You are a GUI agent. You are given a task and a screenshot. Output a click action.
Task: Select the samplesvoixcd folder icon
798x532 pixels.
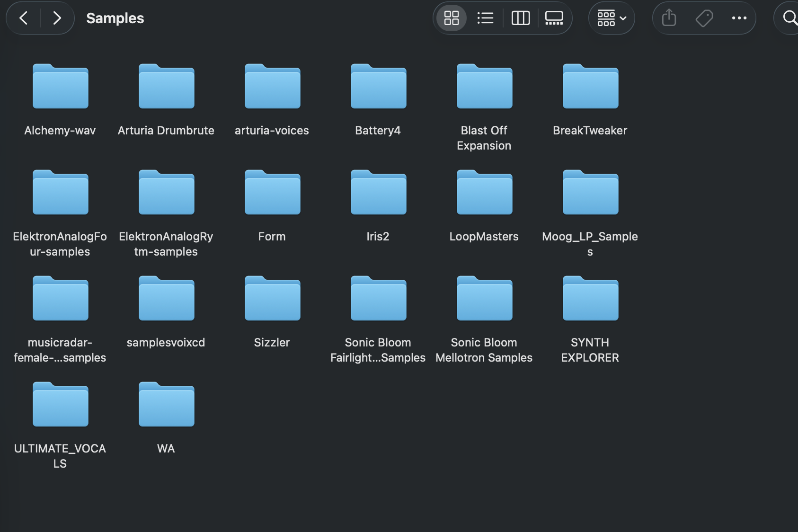pyautogui.click(x=167, y=298)
